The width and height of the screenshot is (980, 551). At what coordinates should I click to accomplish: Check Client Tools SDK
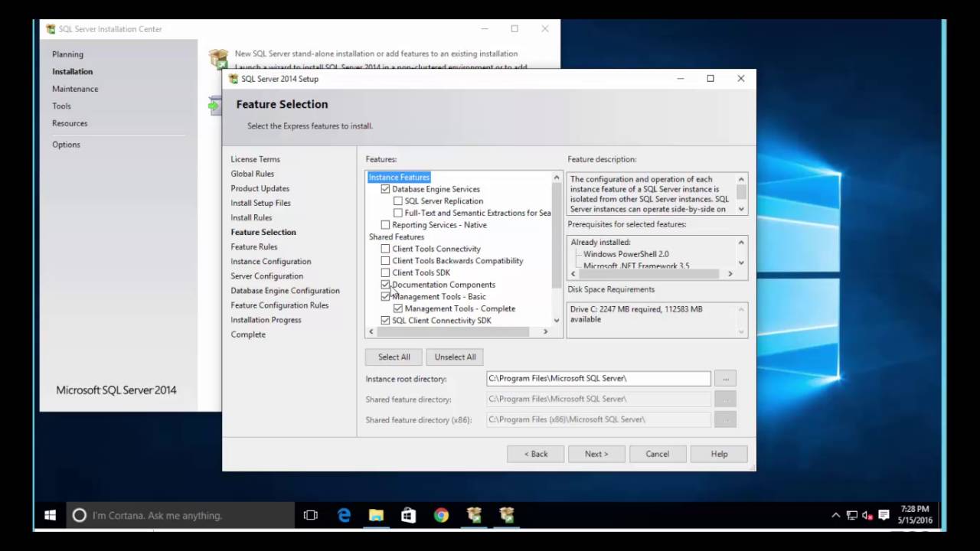[385, 272]
